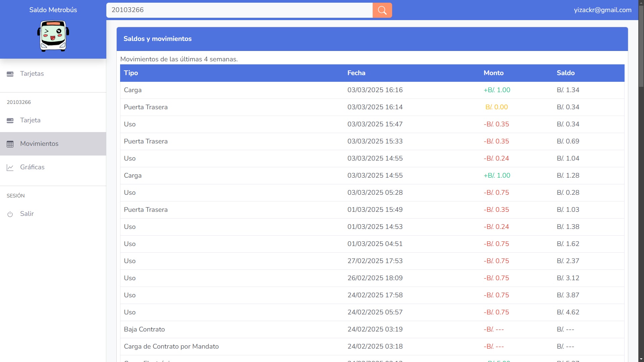Select date 03/03/2025 16:16
This screenshot has width=644, height=362.
coord(375,90)
